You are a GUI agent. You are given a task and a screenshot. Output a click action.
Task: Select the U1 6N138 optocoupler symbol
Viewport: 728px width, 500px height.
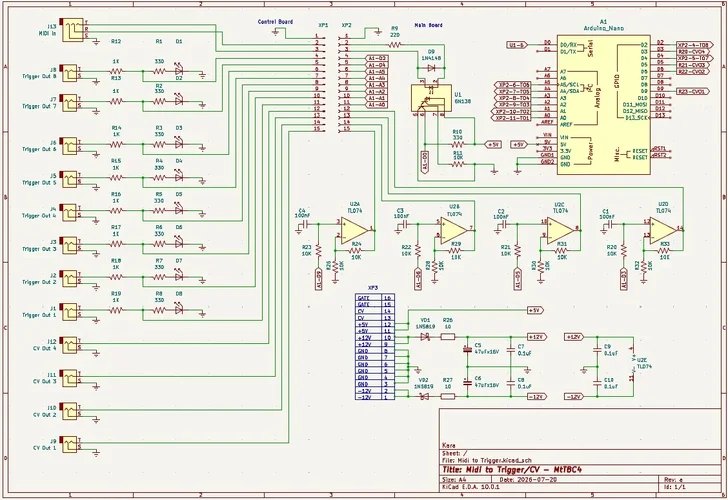coord(431,98)
